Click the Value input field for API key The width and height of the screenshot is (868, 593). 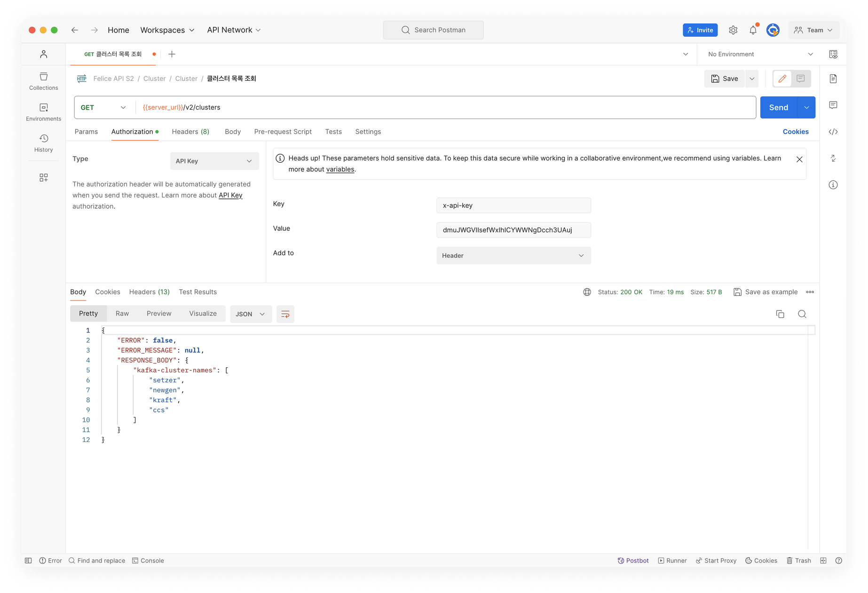(x=513, y=230)
